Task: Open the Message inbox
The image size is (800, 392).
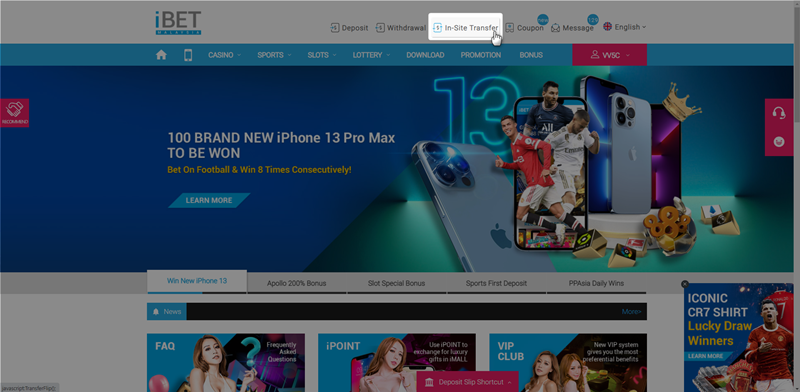Action: click(x=572, y=28)
